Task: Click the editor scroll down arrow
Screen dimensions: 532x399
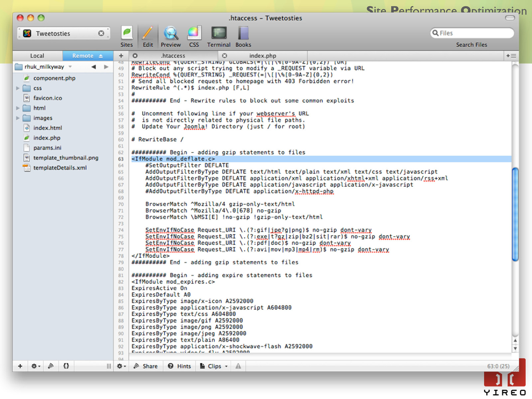Action: 515,348
